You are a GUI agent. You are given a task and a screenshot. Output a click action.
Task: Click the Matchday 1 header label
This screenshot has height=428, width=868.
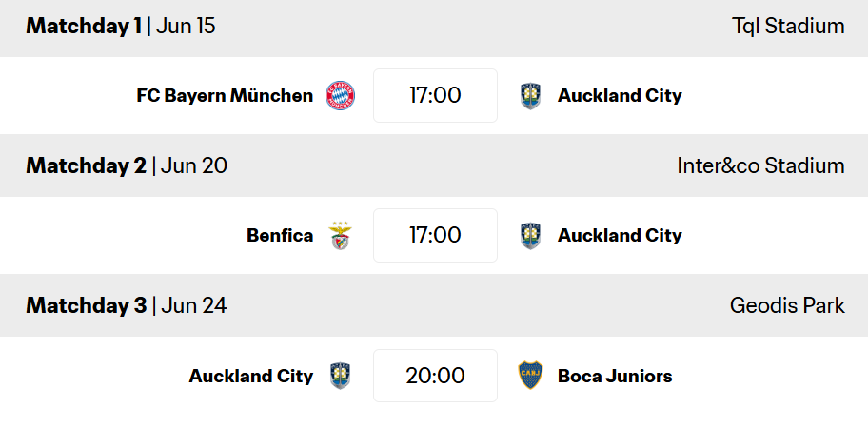click(x=84, y=26)
